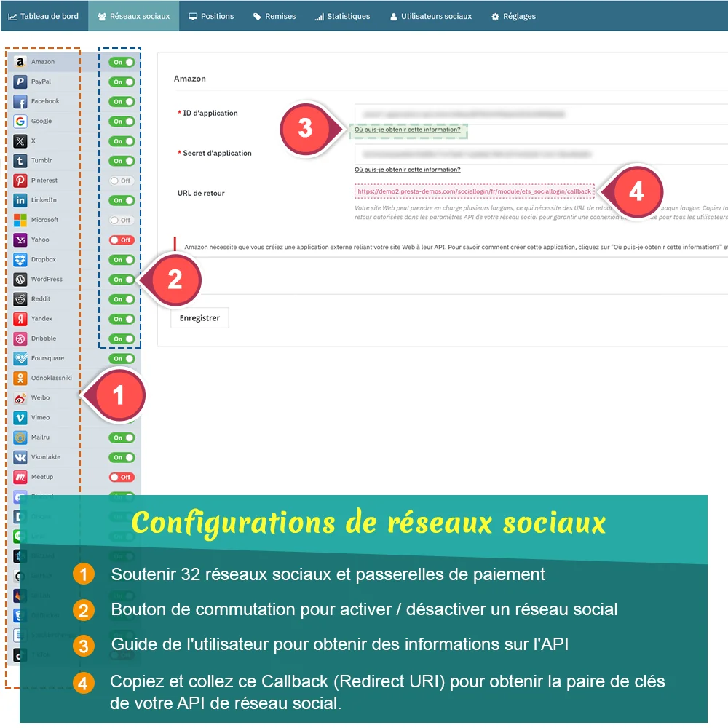Disable the PayPal switch
The image size is (728, 728).
[122, 82]
